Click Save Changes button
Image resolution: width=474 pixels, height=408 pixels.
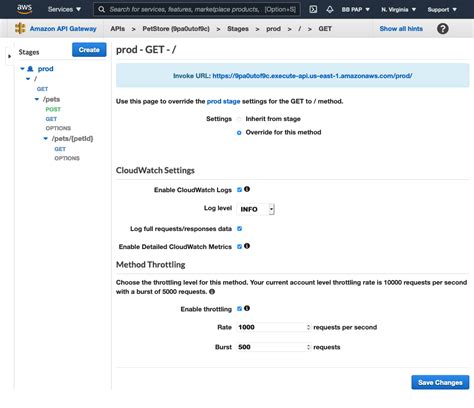coord(440,382)
